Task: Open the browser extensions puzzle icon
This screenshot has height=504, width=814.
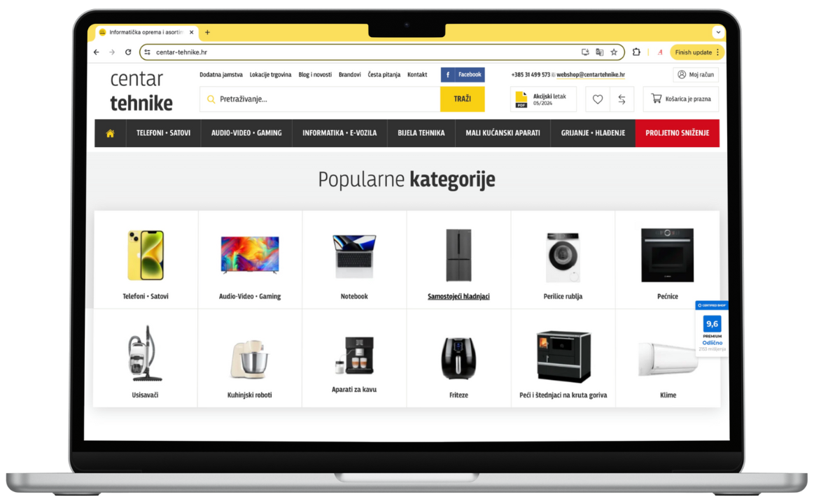Action: (x=636, y=52)
